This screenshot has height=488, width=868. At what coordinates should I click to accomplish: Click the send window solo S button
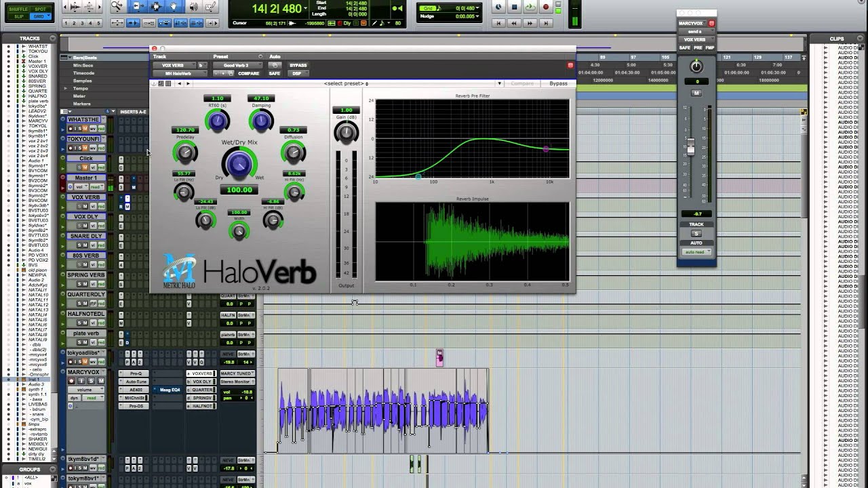(x=696, y=233)
